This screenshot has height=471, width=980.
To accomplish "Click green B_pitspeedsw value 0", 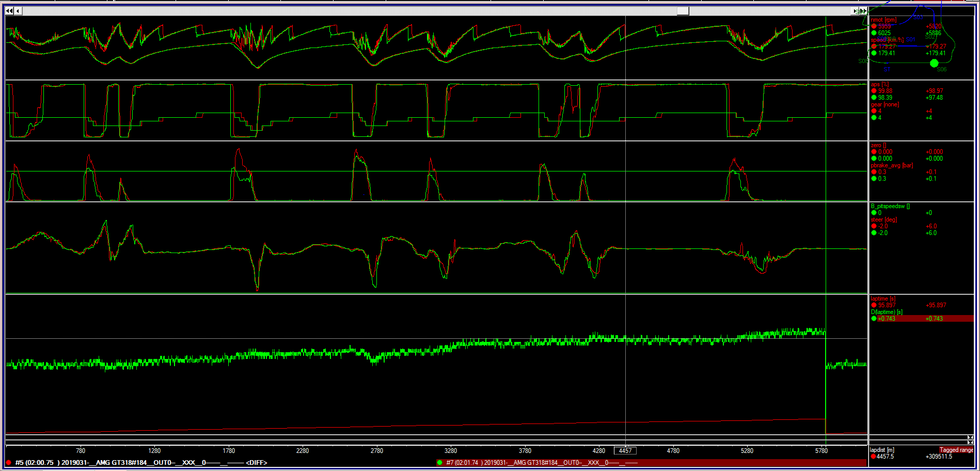I will pyautogui.click(x=880, y=213).
